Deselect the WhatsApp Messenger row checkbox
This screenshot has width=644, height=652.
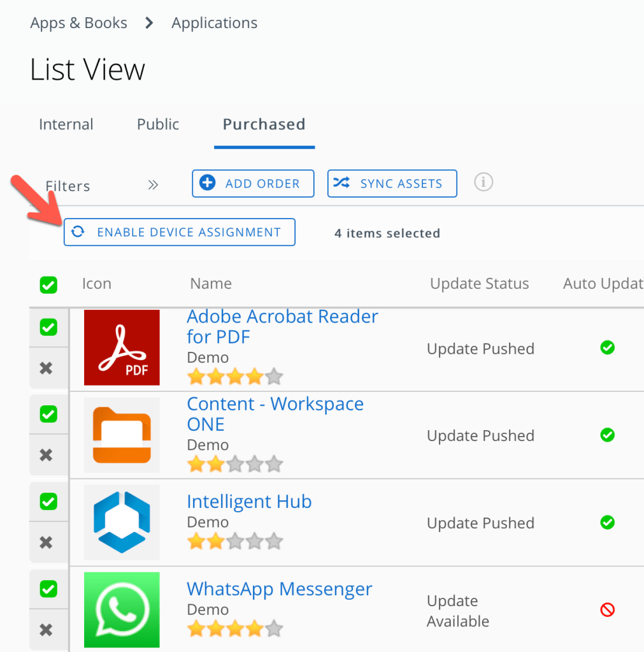tap(48, 588)
